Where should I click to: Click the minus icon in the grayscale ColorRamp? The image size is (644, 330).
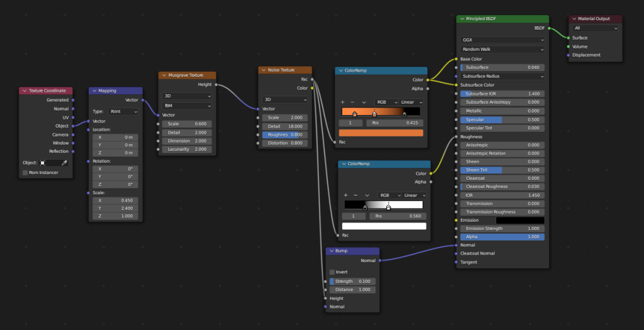click(357, 195)
